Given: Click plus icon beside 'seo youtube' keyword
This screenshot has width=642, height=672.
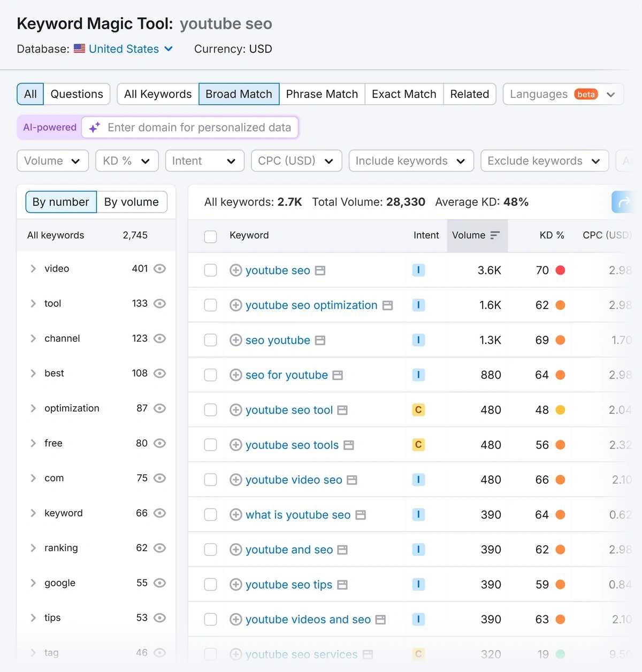Looking at the screenshot, I should tap(235, 340).
